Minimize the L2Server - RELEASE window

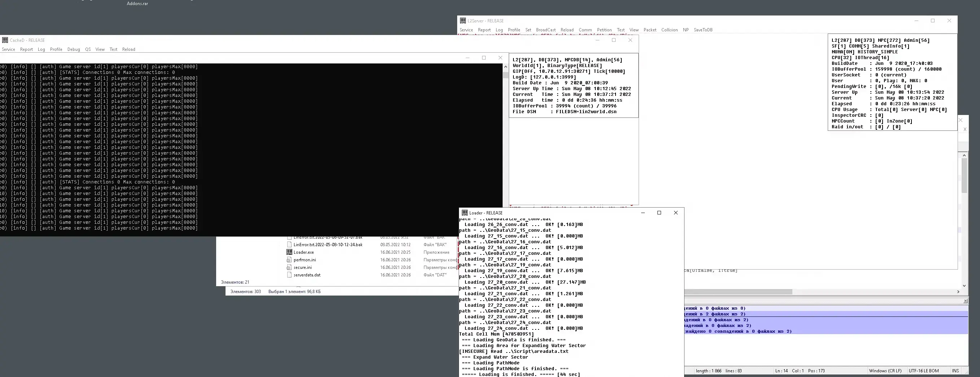click(916, 21)
